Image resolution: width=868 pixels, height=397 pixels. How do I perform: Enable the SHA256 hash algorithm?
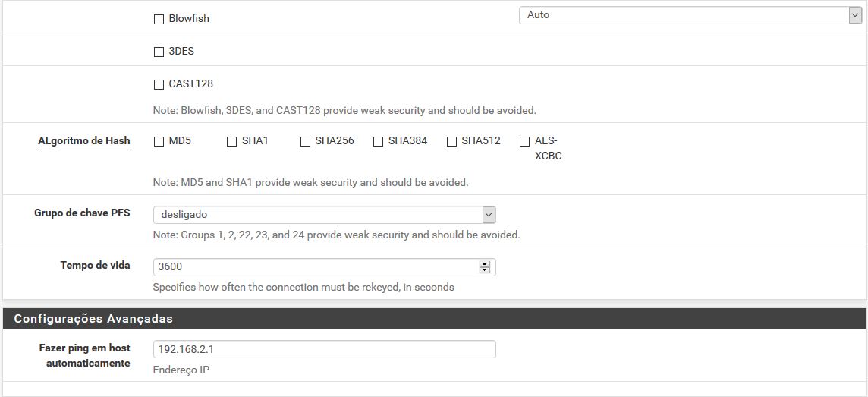pos(305,141)
